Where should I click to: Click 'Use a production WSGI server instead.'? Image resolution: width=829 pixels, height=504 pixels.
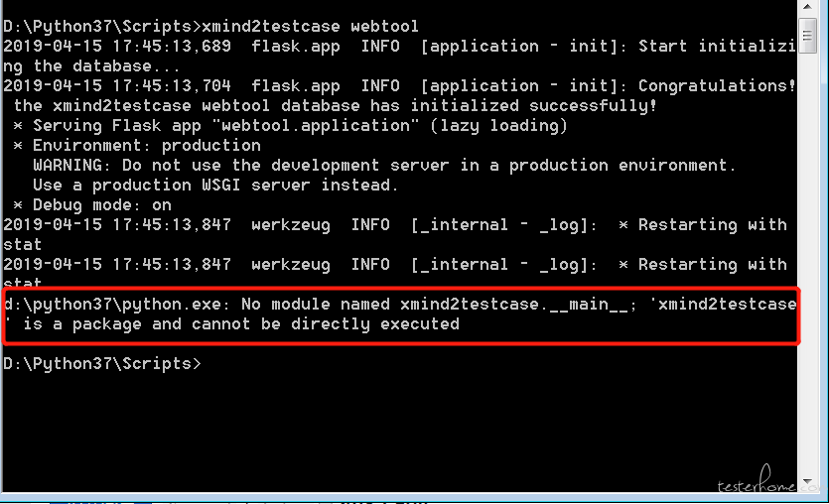[x=215, y=186]
